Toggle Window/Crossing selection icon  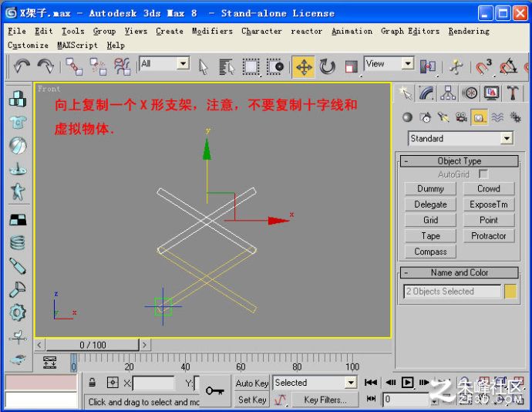[x=275, y=66]
